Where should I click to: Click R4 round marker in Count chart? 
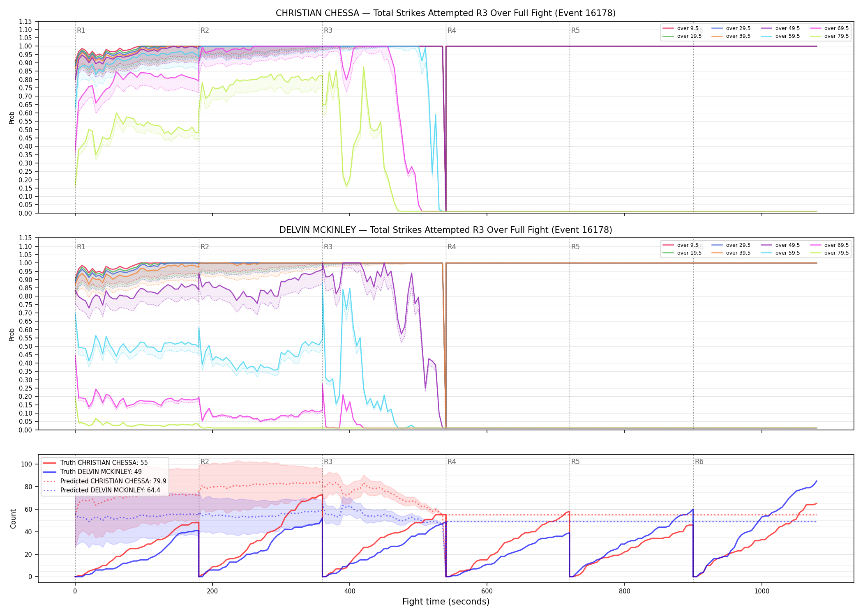pos(452,462)
